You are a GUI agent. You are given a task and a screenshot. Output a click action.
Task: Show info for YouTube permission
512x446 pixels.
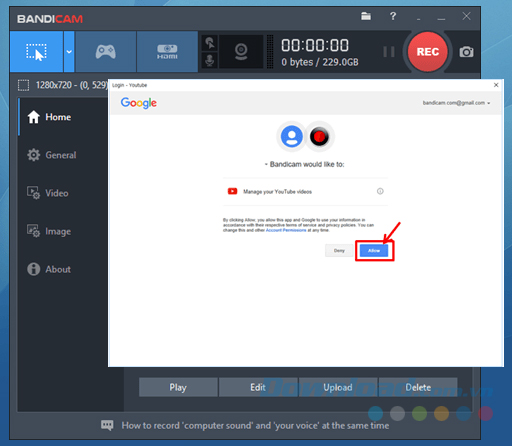[x=380, y=191]
